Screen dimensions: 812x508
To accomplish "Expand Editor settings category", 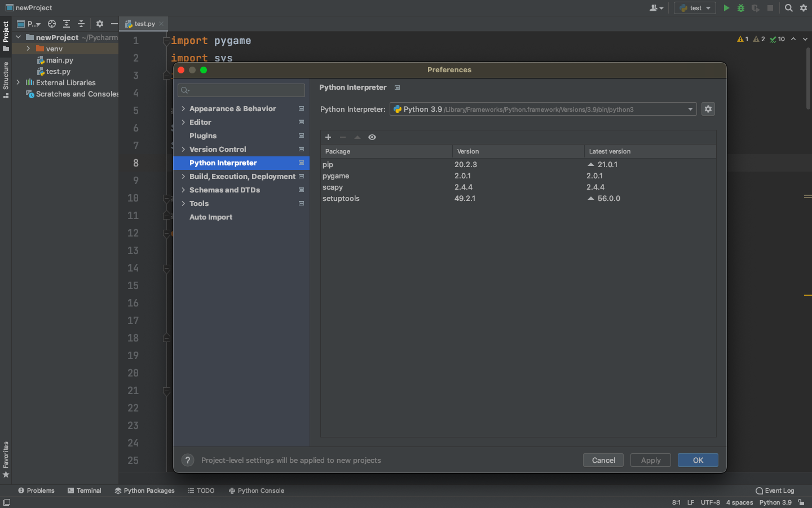I will coord(183,122).
